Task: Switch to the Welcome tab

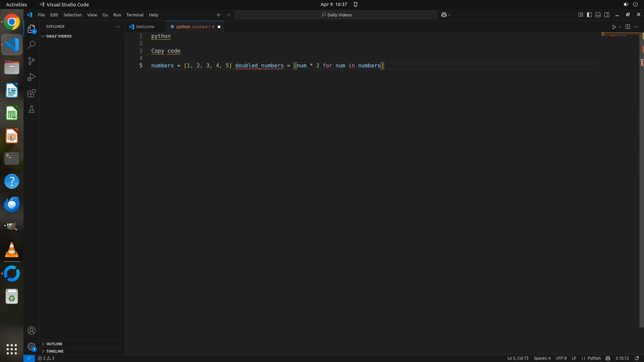Action: 145,27
